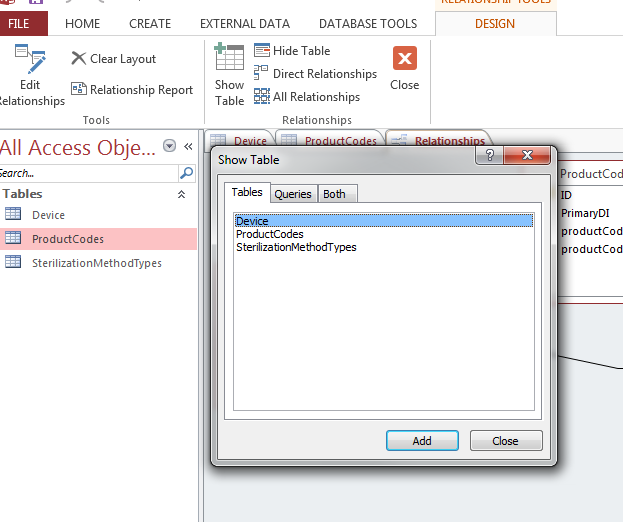
Task: Click the Tables group header
Action: (23, 194)
